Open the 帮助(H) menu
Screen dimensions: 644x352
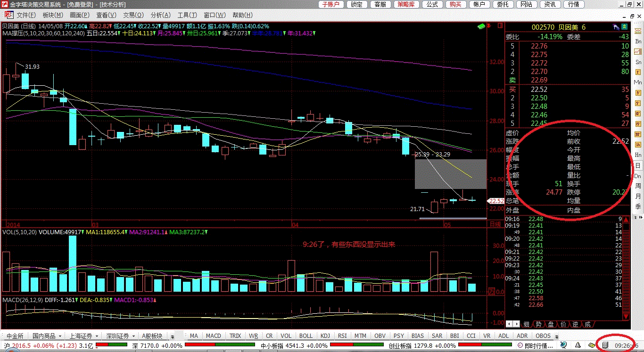coord(242,15)
